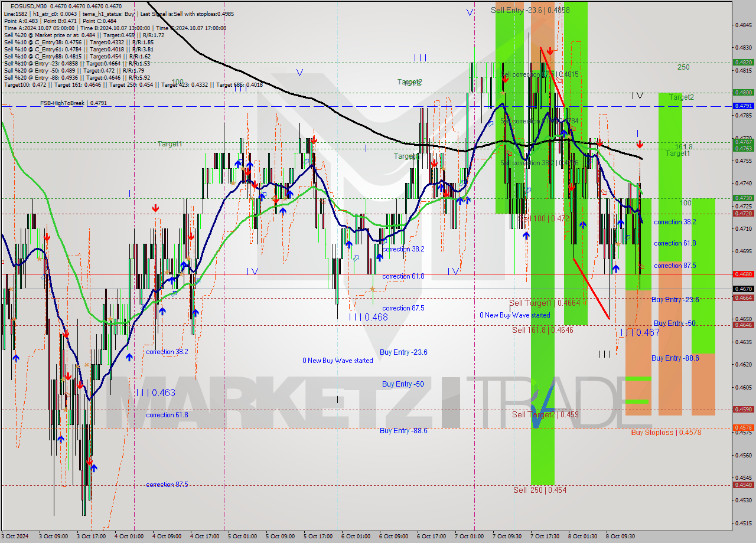Image resolution: width=756 pixels, height=543 pixels.
Task: Click the Target1 label on the left
Action: pos(170,144)
